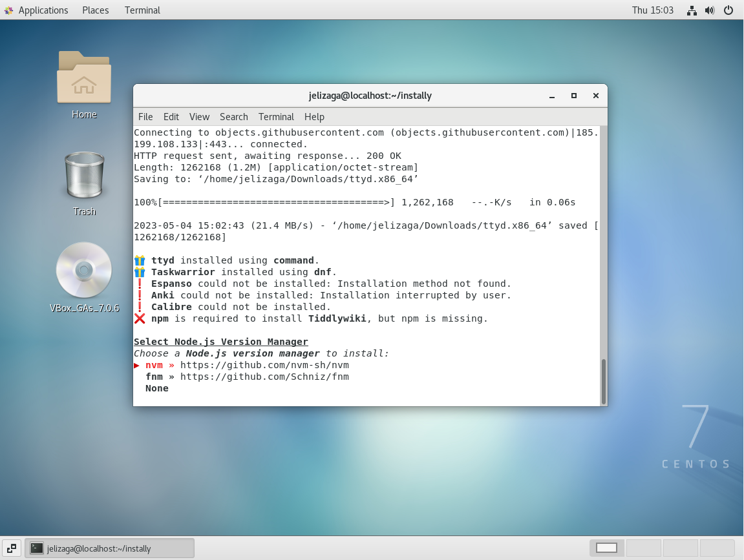
Task: Click the 'HTTP request sent' line
Action: pos(267,156)
